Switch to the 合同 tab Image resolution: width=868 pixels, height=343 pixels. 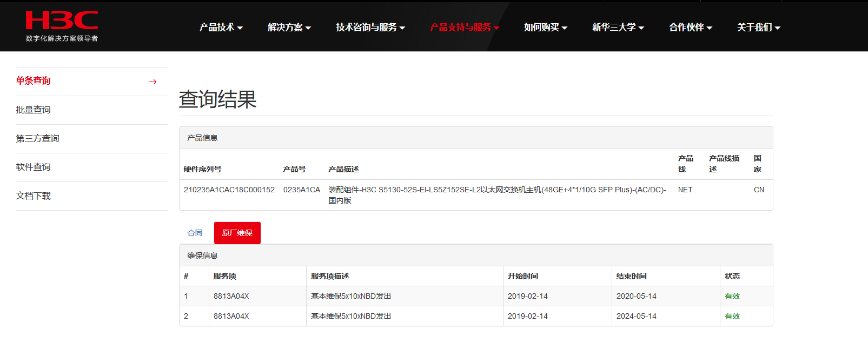click(195, 233)
